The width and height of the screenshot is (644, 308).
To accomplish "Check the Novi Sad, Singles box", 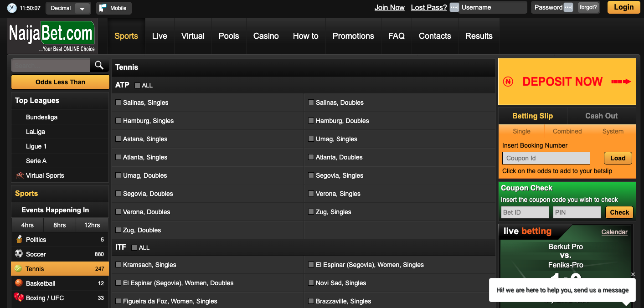I will point(311,282).
